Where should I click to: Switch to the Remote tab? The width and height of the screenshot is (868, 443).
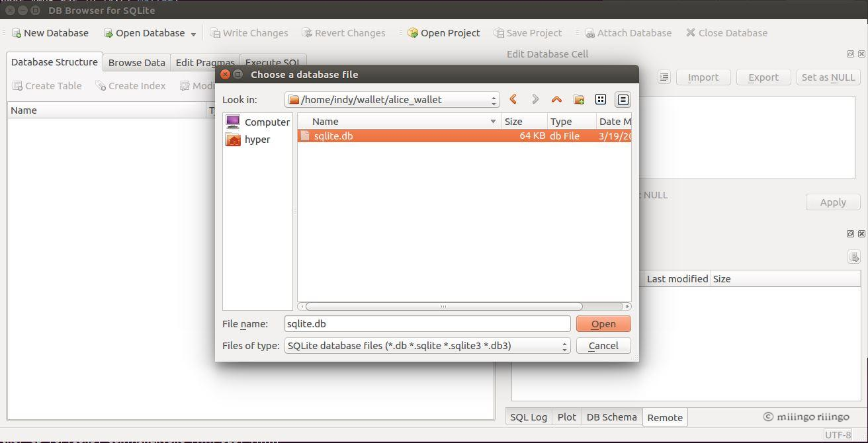coord(665,418)
